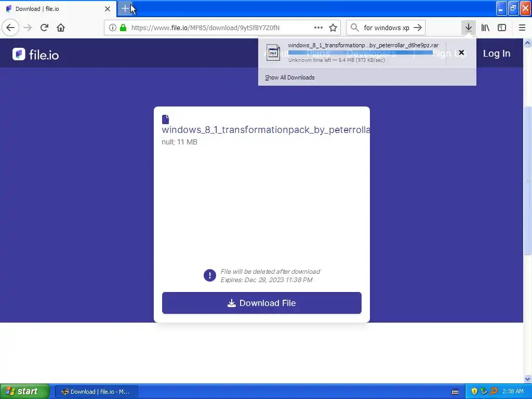Close the Download | file.io tab

coord(107,9)
